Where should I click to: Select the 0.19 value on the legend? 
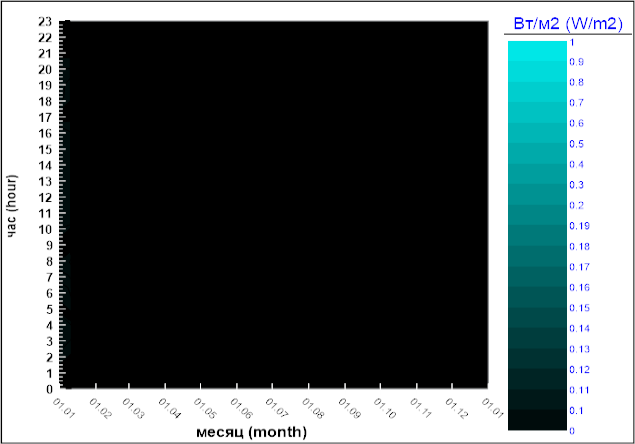click(x=579, y=226)
